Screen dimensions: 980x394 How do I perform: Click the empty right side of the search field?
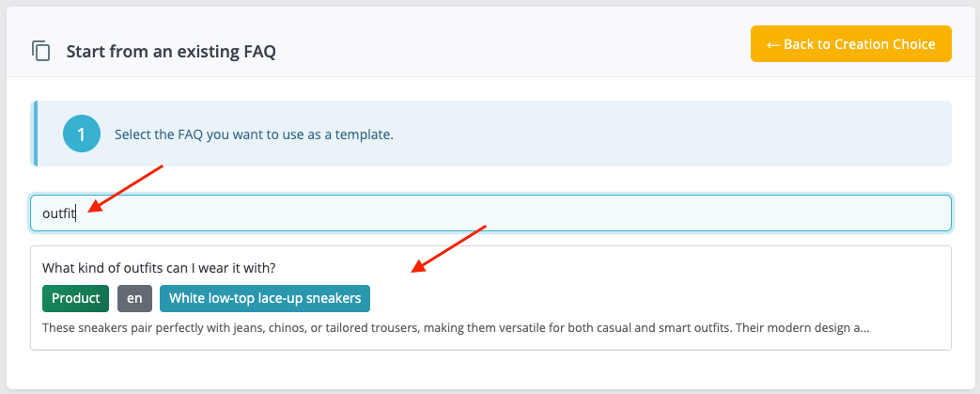(x=752, y=213)
